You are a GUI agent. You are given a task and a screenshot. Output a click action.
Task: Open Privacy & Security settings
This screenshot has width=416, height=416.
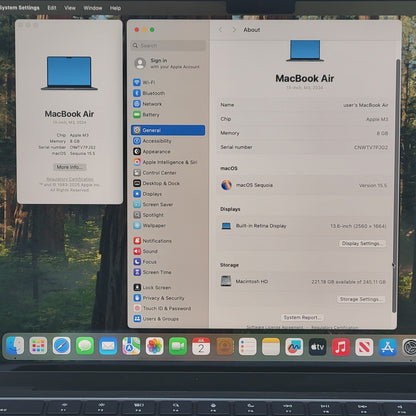tap(159, 298)
